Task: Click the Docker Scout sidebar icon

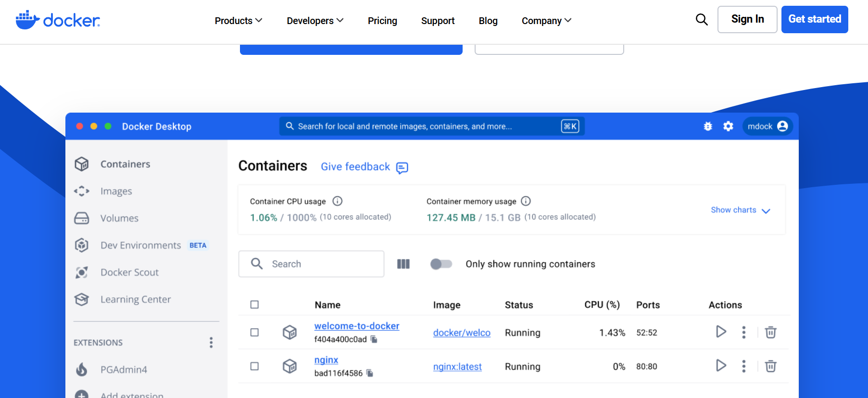Action: [x=82, y=272]
